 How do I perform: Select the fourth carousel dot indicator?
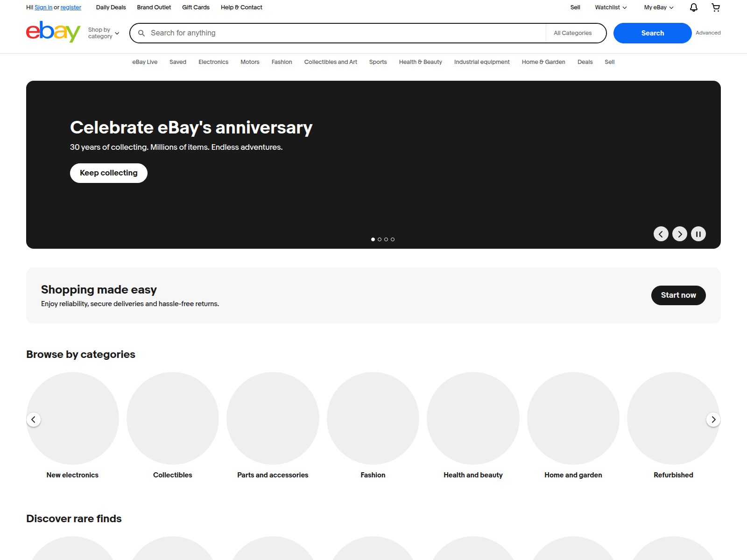[x=393, y=239]
